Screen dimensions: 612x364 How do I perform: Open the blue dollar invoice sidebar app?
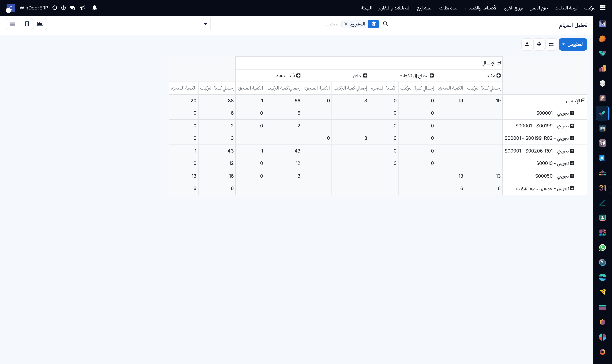click(x=602, y=158)
